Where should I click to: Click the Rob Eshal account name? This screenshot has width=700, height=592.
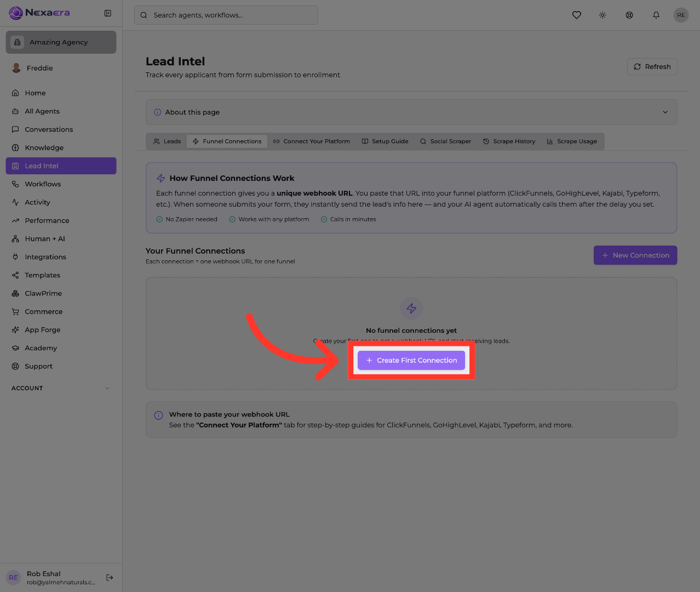44,573
